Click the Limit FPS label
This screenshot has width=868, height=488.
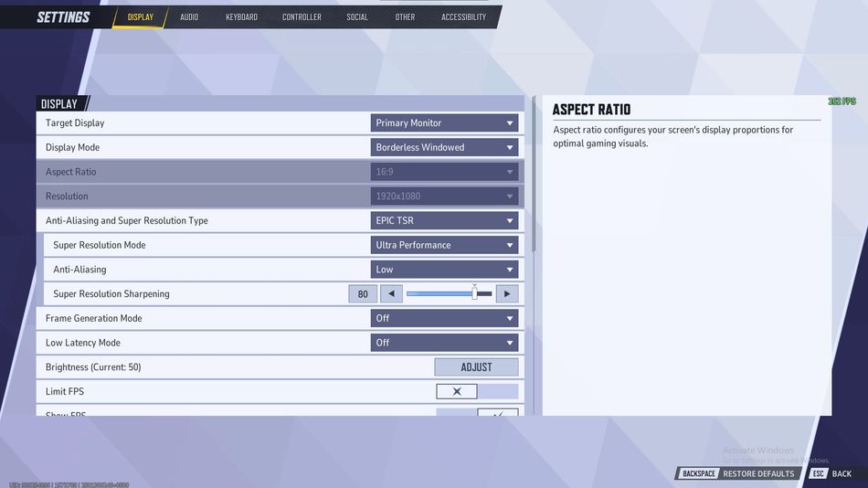click(x=65, y=391)
